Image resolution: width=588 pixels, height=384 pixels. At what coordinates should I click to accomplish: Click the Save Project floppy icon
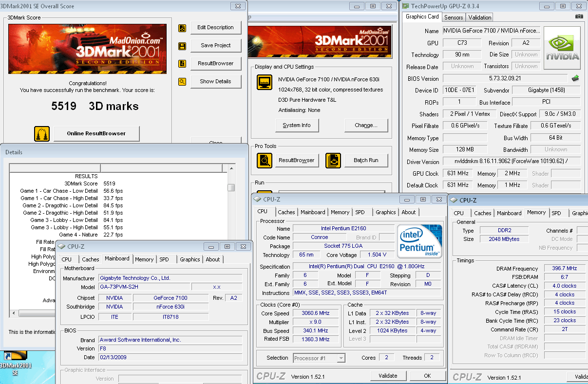[182, 46]
